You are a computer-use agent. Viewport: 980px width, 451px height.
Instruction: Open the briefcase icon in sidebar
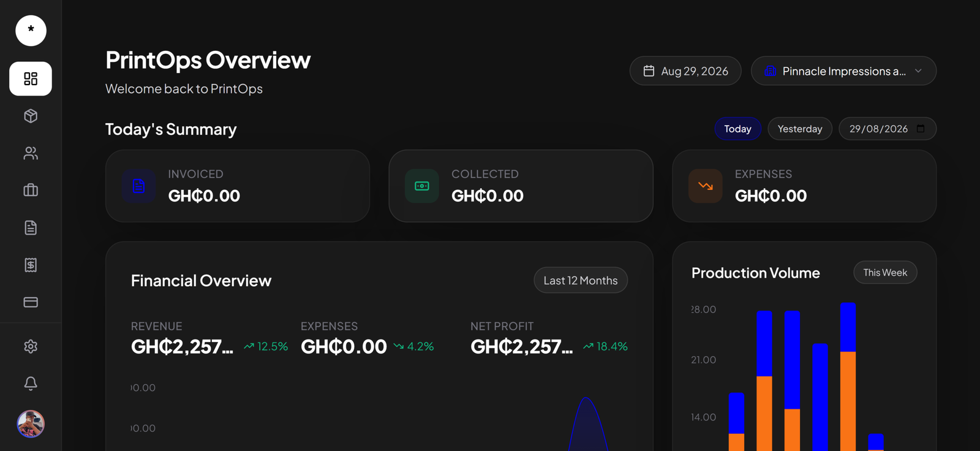[x=31, y=191]
